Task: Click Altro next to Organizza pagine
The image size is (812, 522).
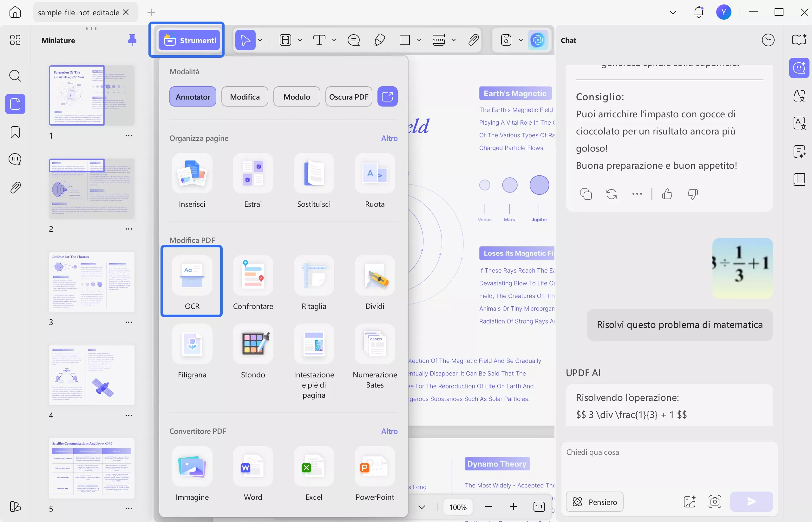Action: [x=389, y=138]
